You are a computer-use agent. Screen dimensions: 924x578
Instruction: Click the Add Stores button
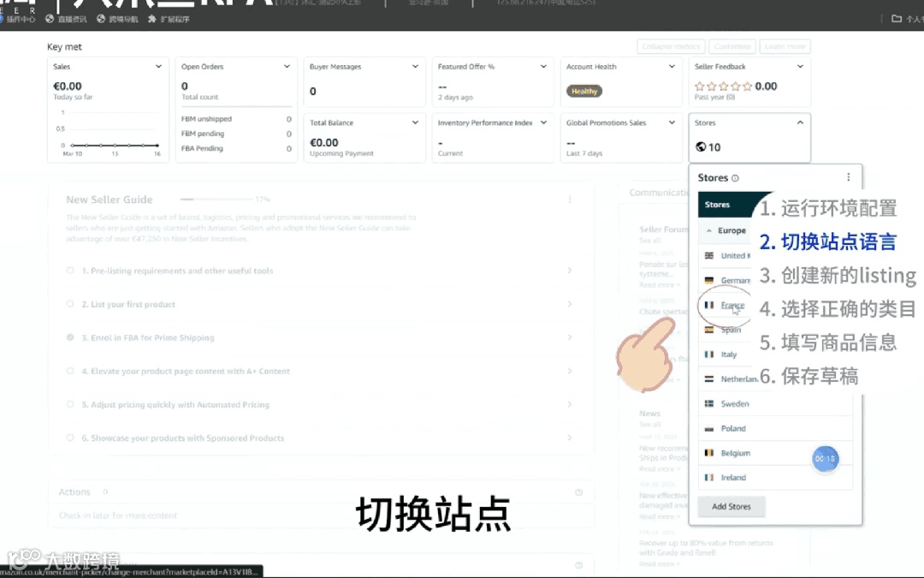point(731,507)
